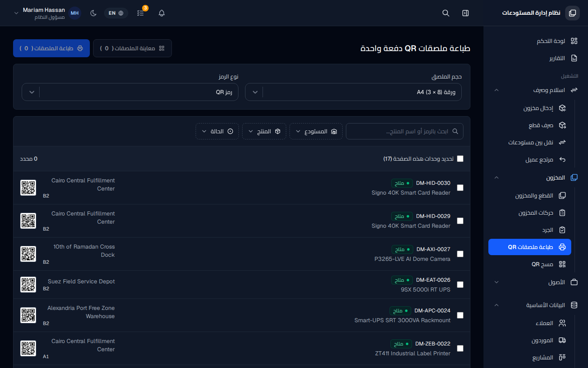Select all items on this page checkbox

click(460, 159)
